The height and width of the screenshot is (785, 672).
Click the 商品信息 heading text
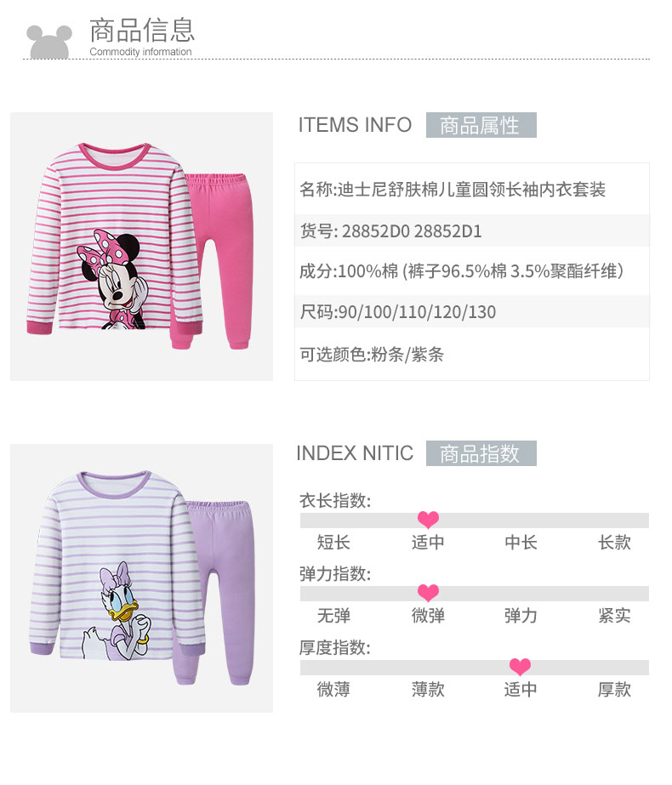pos(142,30)
